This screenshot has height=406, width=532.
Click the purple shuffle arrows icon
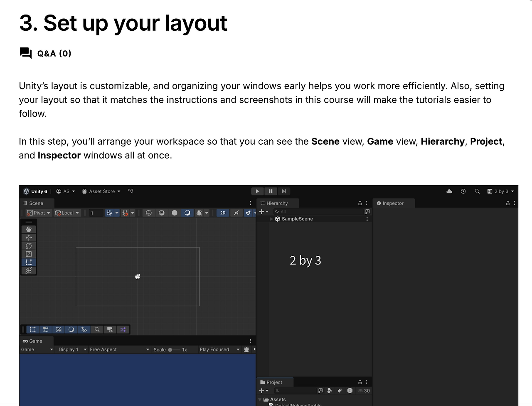[123, 329]
